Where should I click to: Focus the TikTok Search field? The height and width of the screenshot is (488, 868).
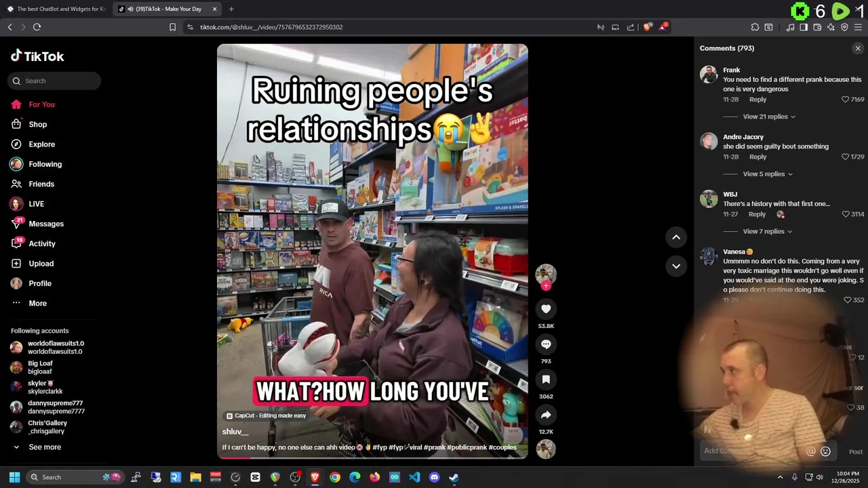pos(54,81)
